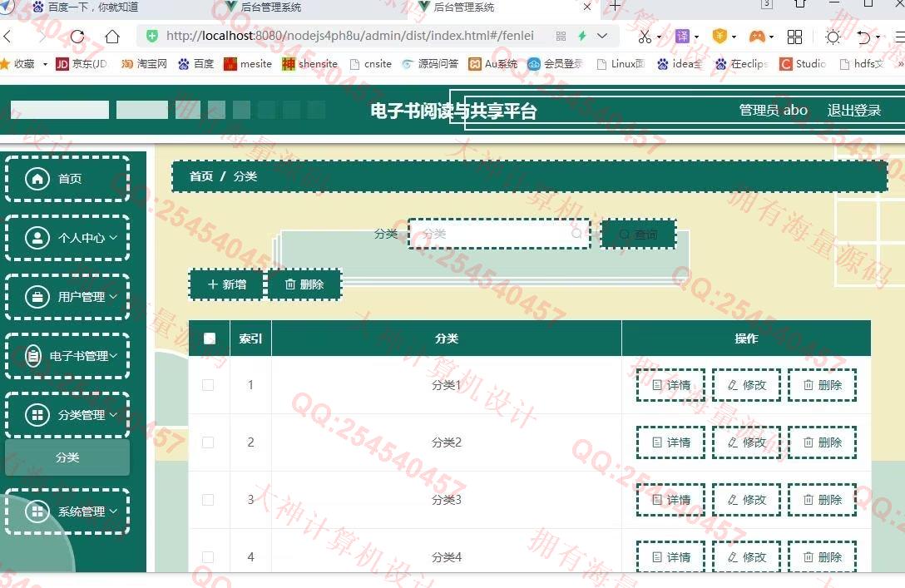905x588 pixels.
Task: Collapse the 分类管理 menu chevron
Action: click(x=113, y=415)
